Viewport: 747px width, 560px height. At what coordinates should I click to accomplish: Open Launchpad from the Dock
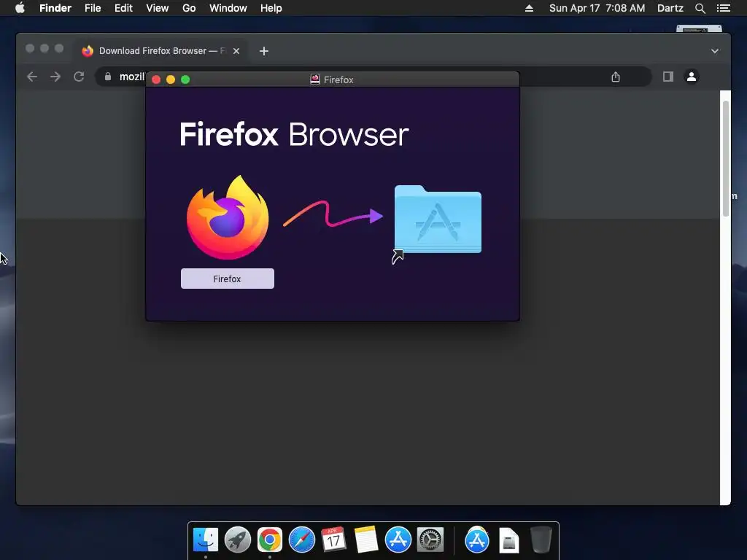[x=238, y=540]
